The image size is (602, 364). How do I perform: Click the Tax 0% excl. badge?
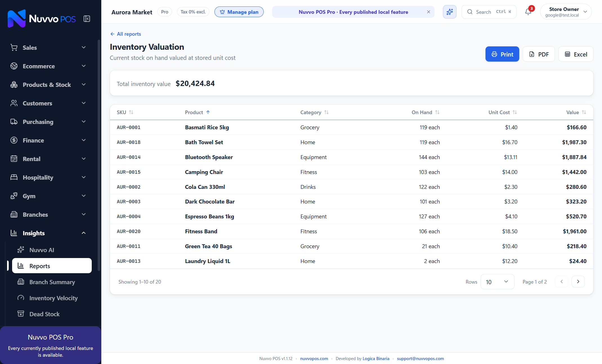(x=193, y=12)
